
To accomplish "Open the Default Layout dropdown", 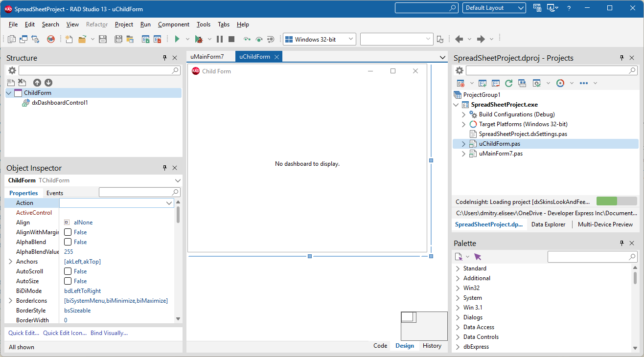I will coord(520,8).
